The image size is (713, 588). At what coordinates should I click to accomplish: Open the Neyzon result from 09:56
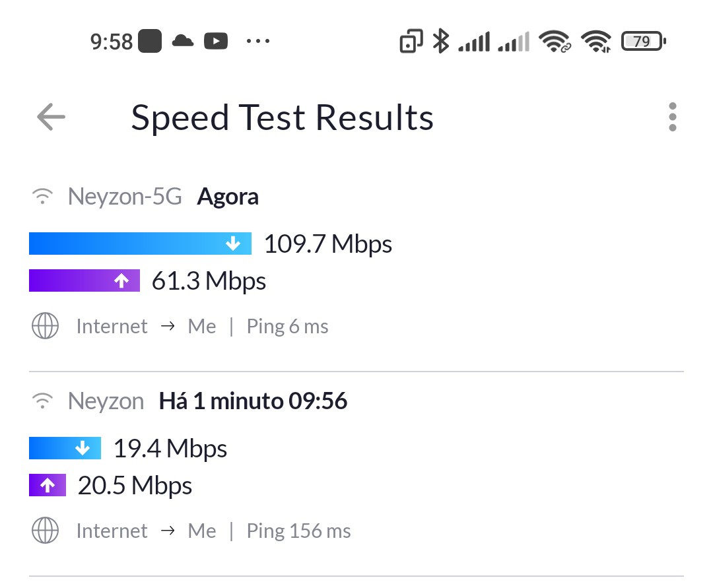(x=356, y=469)
